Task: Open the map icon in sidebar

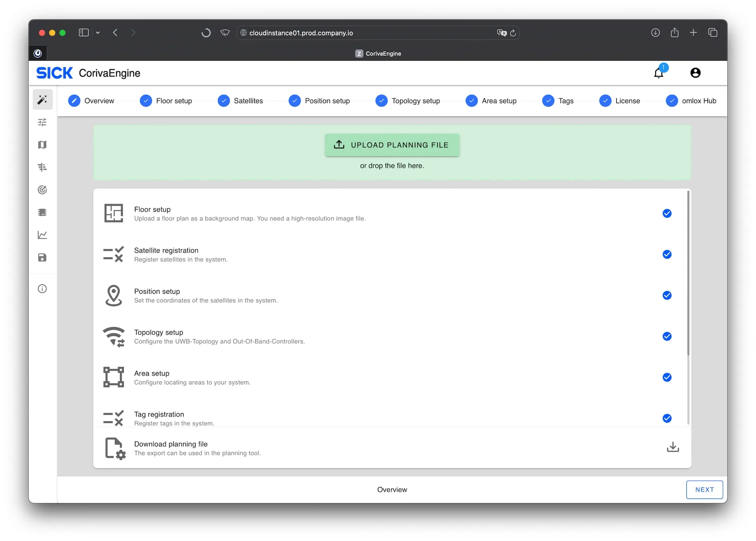Action: (x=43, y=145)
